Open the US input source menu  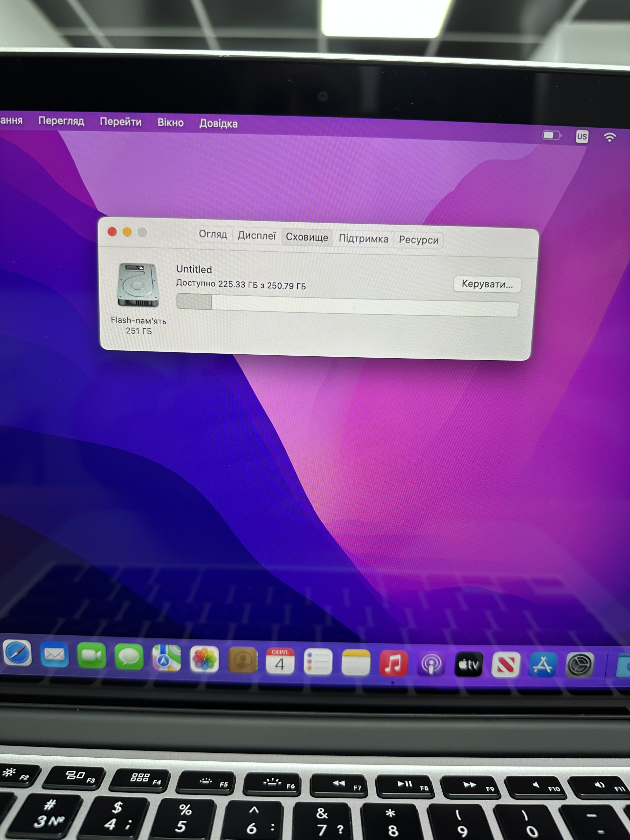pyautogui.click(x=582, y=136)
